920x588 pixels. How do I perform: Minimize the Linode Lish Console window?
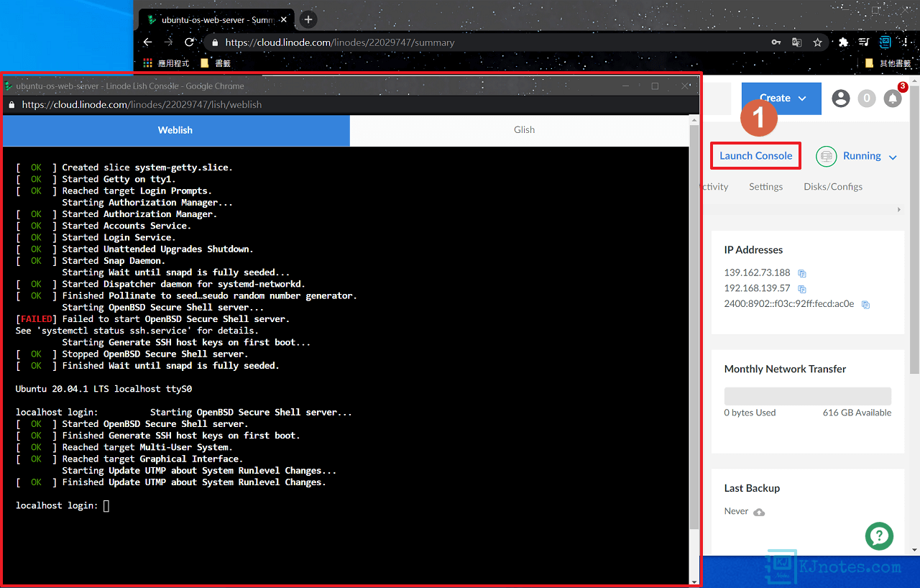pos(627,86)
